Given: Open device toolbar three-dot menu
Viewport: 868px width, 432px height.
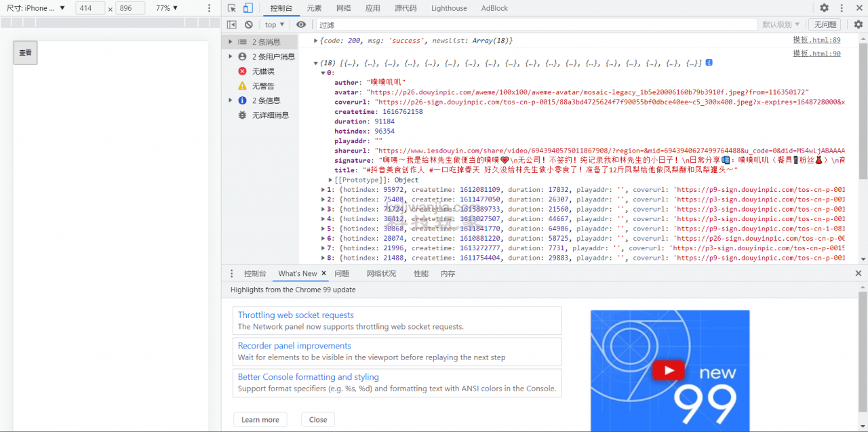Looking at the screenshot, I should click(x=209, y=8).
